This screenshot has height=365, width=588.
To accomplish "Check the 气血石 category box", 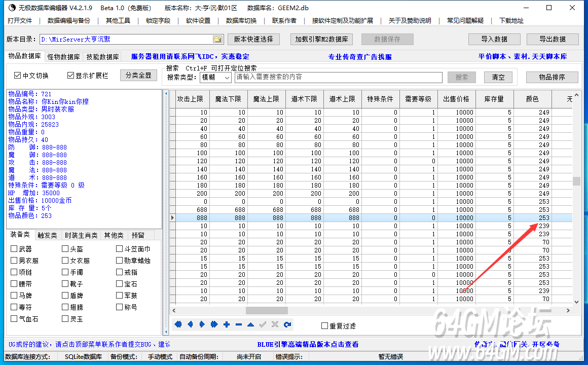I will (x=14, y=318).
